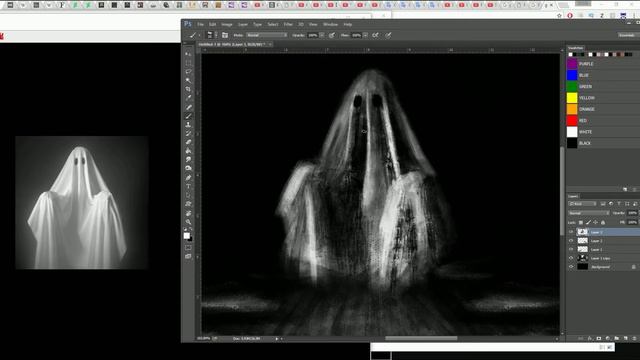The width and height of the screenshot is (640, 360).
Task: Select the Type tool
Action: pos(188,187)
